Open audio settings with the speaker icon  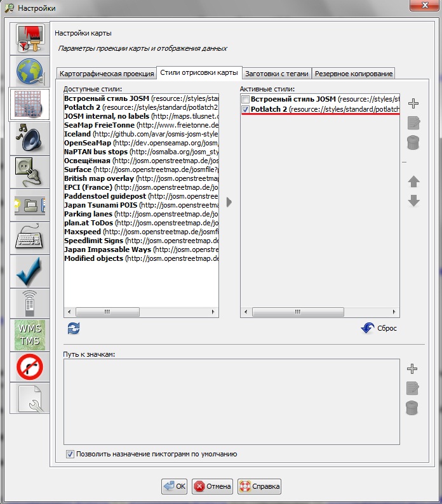point(30,139)
